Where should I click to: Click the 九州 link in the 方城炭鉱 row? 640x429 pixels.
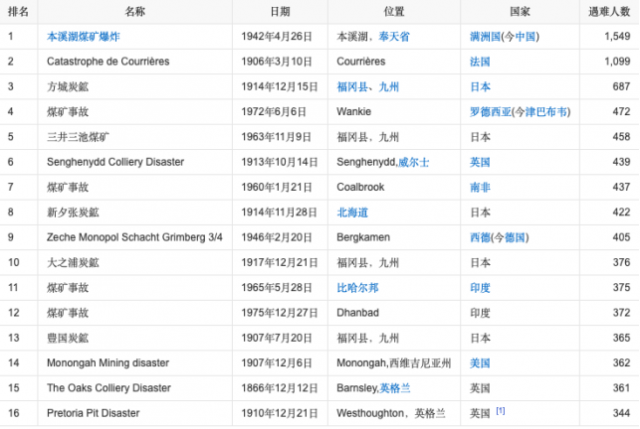coord(389,87)
